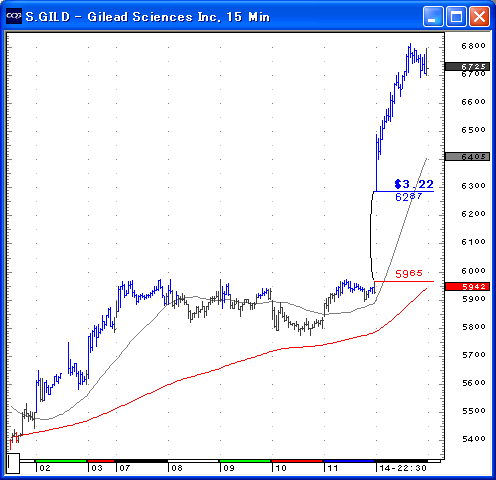Click the 5800 price axis label

tap(473, 327)
